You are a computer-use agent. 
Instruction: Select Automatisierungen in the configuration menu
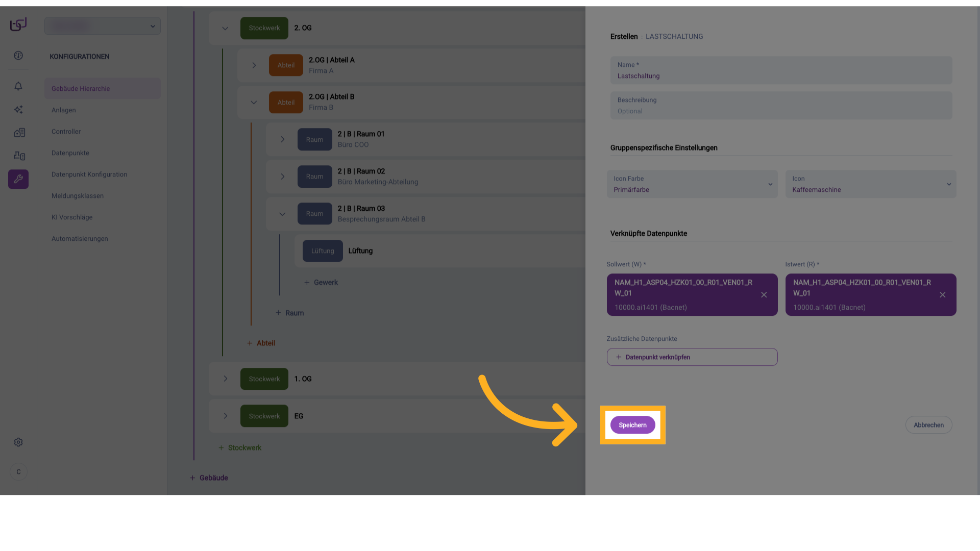[80, 239]
